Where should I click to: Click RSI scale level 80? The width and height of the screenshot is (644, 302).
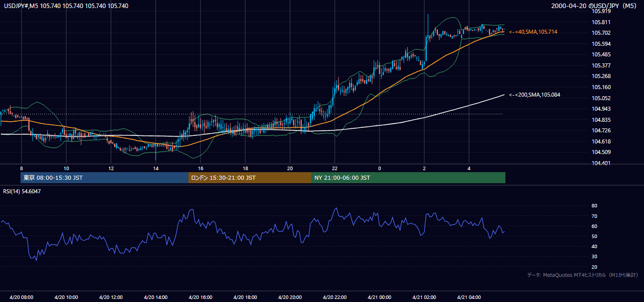[594, 206]
